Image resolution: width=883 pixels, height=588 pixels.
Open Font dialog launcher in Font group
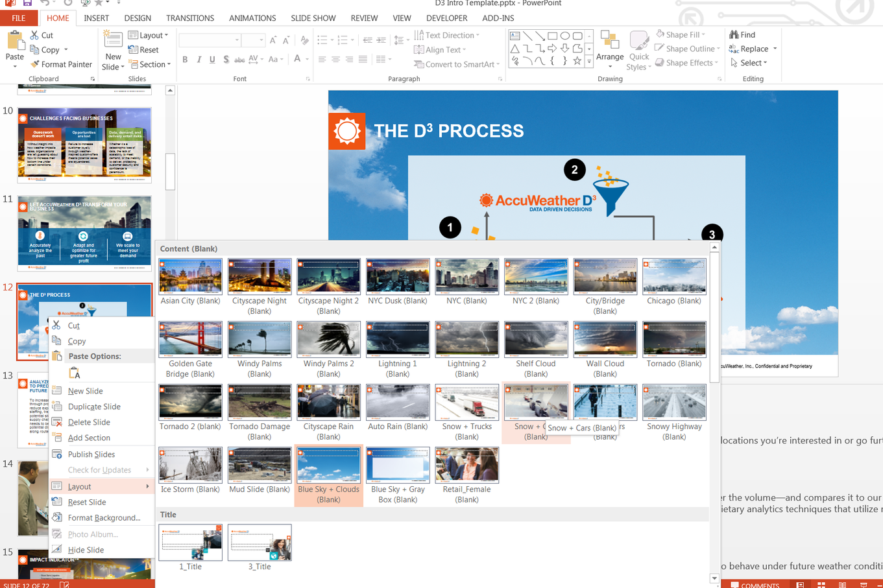308,79
